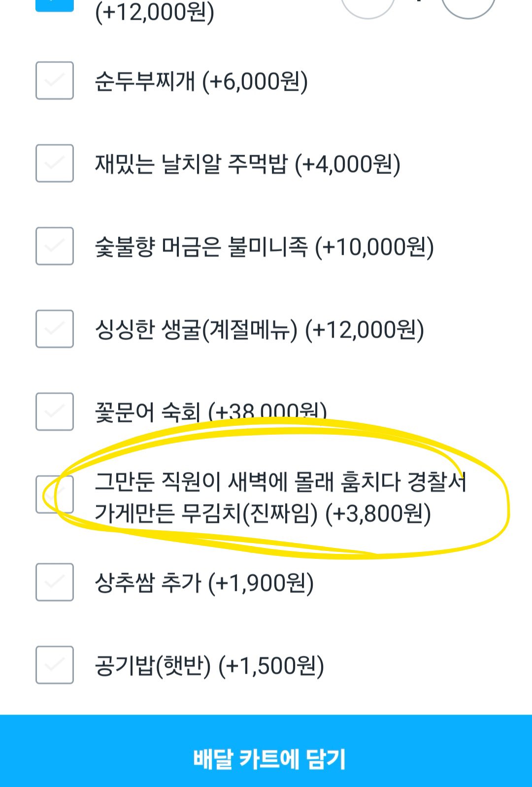Tap the 공기밥(햇반) (+1,500원) label
This screenshot has width=532, height=787.
pyautogui.click(x=209, y=666)
